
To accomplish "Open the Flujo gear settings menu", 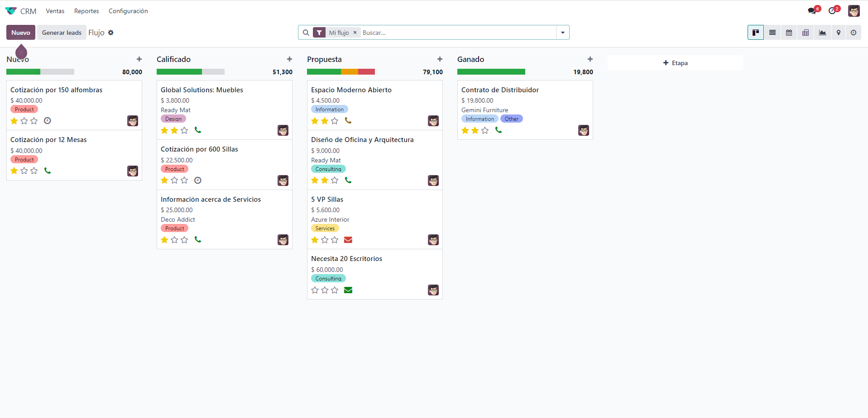I will click(111, 33).
